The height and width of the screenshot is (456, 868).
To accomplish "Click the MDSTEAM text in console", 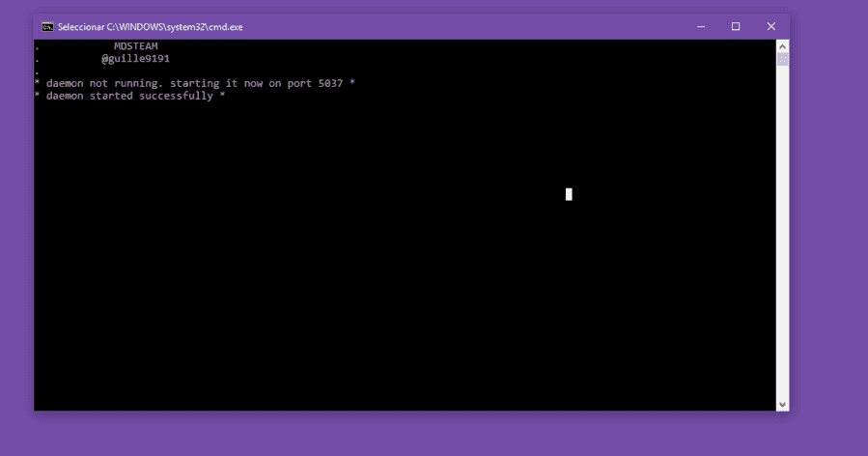I will 135,46.
